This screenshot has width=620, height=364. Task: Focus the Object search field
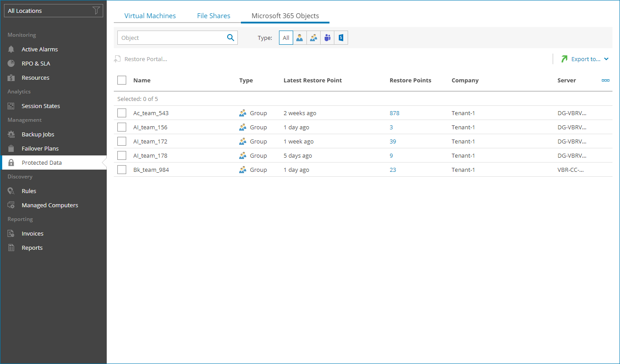coord(172,38)
